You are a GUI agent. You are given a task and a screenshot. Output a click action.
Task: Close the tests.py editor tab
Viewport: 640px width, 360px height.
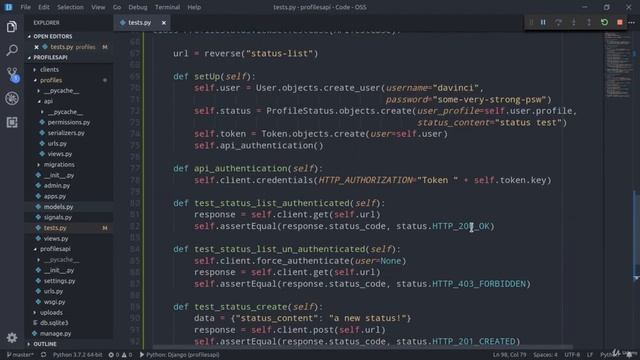tap(164, 23)
